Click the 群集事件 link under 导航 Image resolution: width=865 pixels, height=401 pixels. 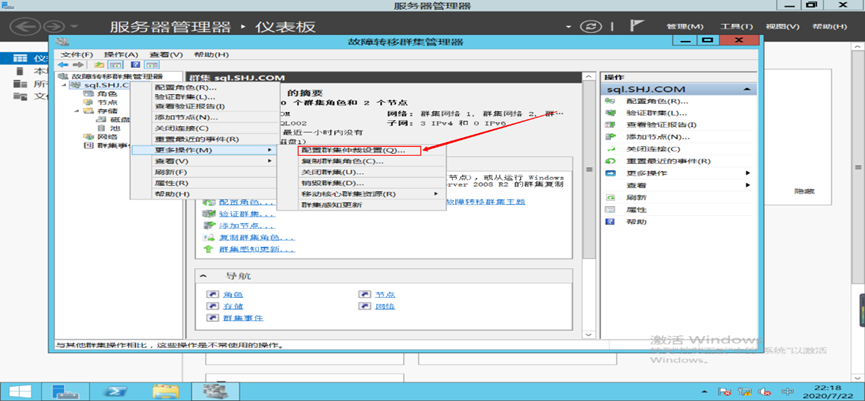(x=242, y=318)
